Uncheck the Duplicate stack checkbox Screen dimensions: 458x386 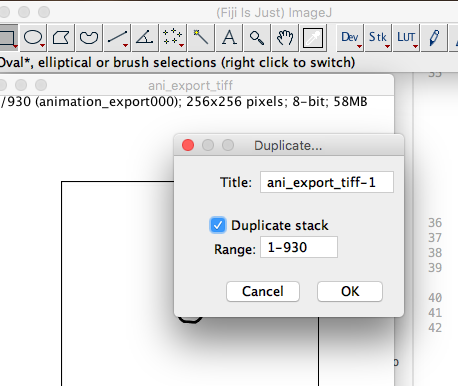pyautogui.click(x=218, y=225)
